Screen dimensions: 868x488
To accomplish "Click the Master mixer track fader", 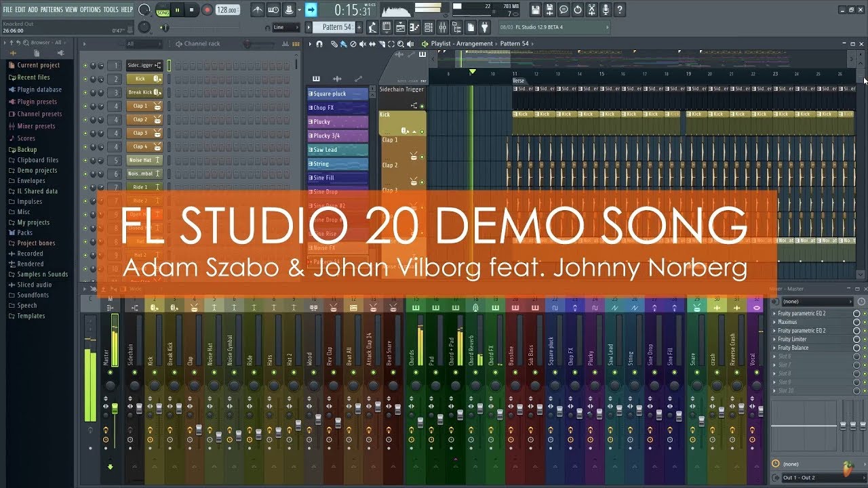I will tap(115, 409).
